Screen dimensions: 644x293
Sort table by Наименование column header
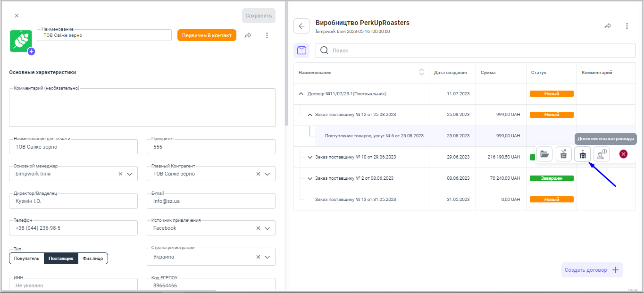[421, 72]
